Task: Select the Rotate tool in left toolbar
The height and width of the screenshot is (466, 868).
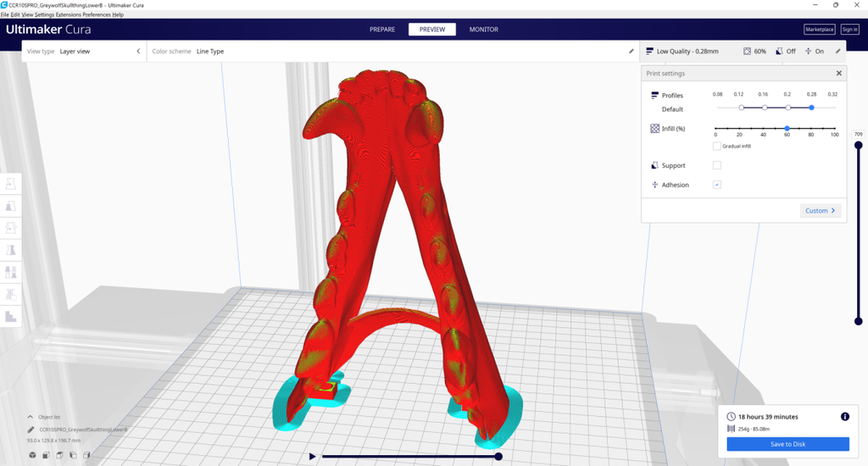Action: point(10,228)
